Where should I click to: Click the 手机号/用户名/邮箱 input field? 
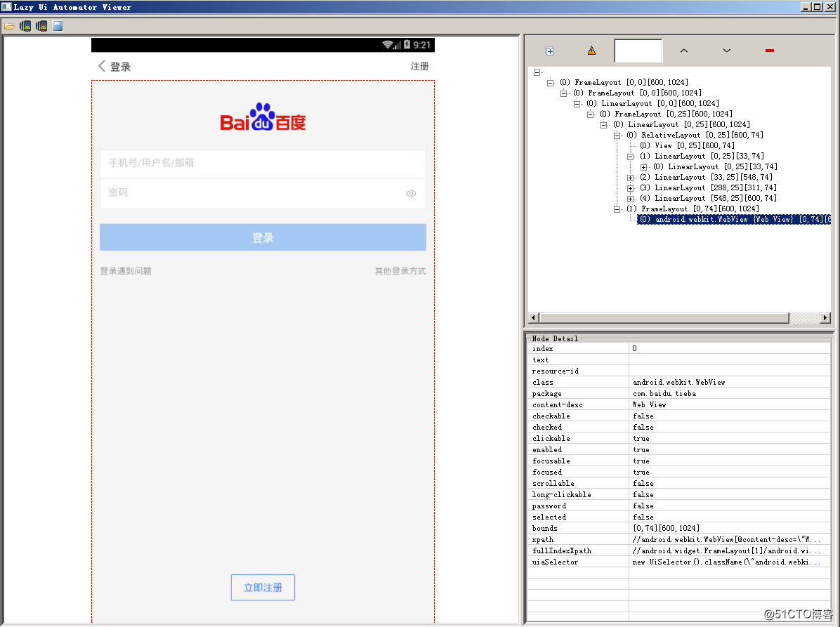(263, 164)
